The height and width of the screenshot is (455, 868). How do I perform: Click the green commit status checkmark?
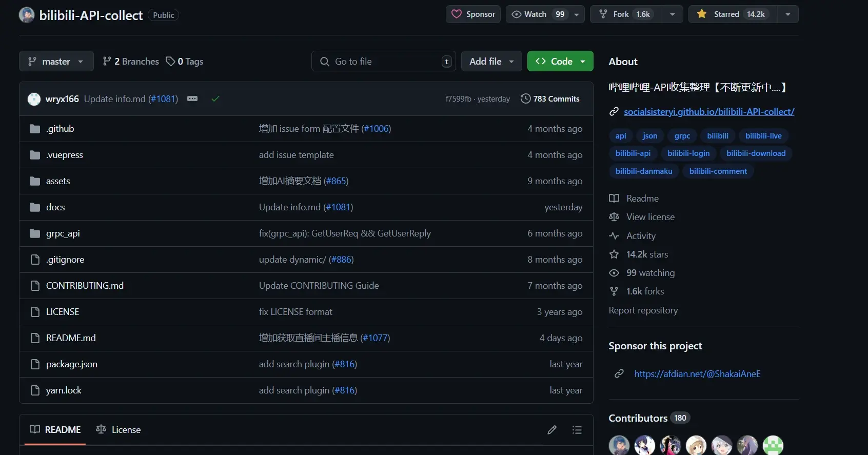pos(215,98)
